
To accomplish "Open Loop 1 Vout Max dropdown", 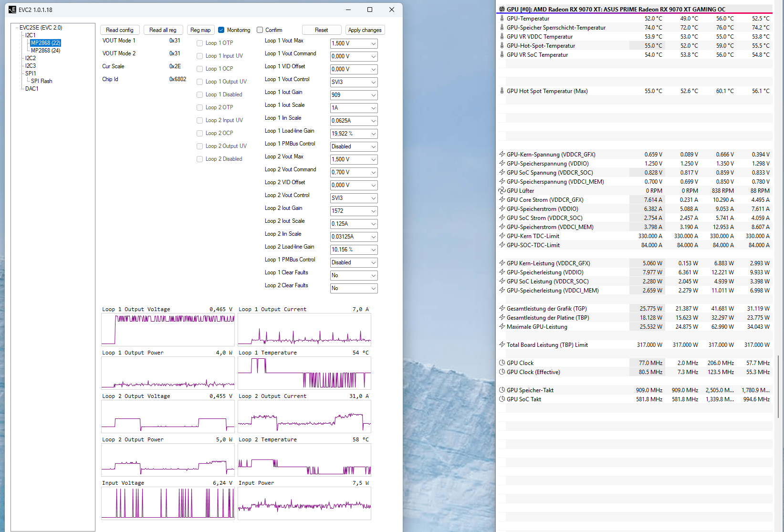I will pyautogui.click(x=354, y=43).
